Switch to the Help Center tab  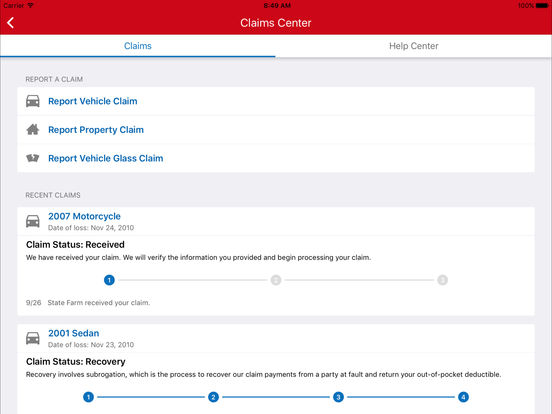414,46
